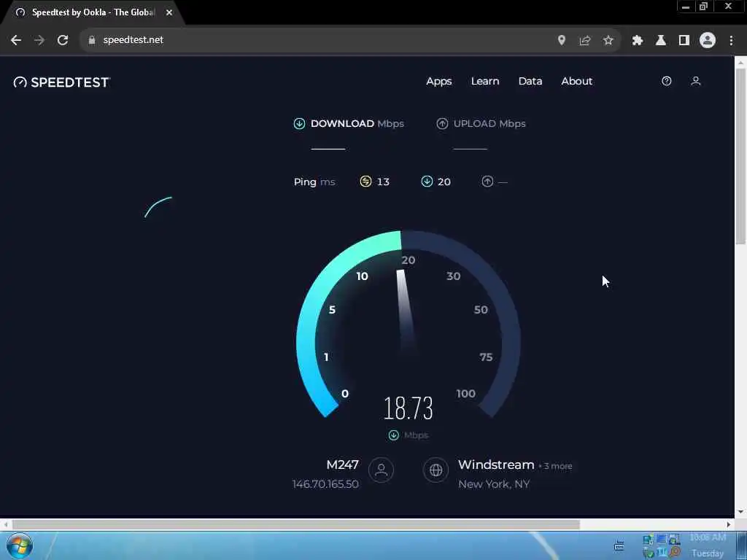This screenshot has height=560, width=747.
Task: Click the browser forward arrow
Action: pyautogui.click(x=39, y=41)
